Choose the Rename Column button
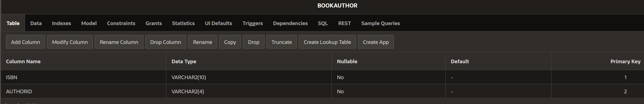 [119, 42]
